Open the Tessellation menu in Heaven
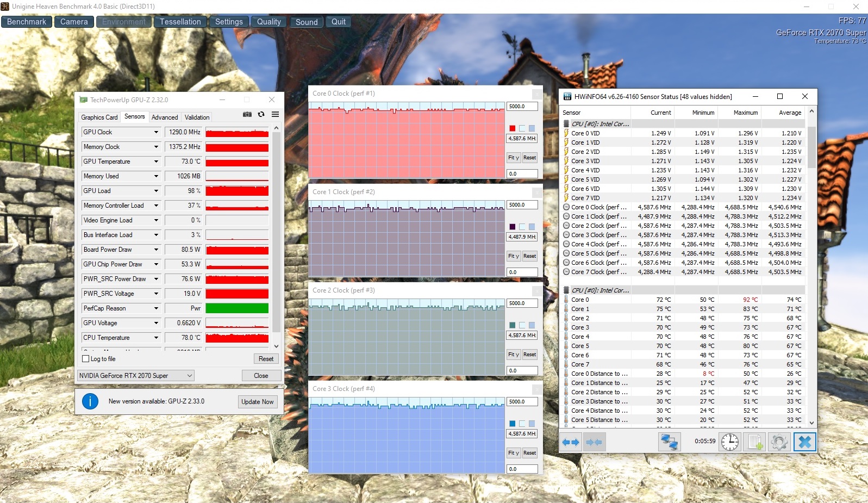The width and height of the screenshot is (868, 503). click(x=180, y=22)
